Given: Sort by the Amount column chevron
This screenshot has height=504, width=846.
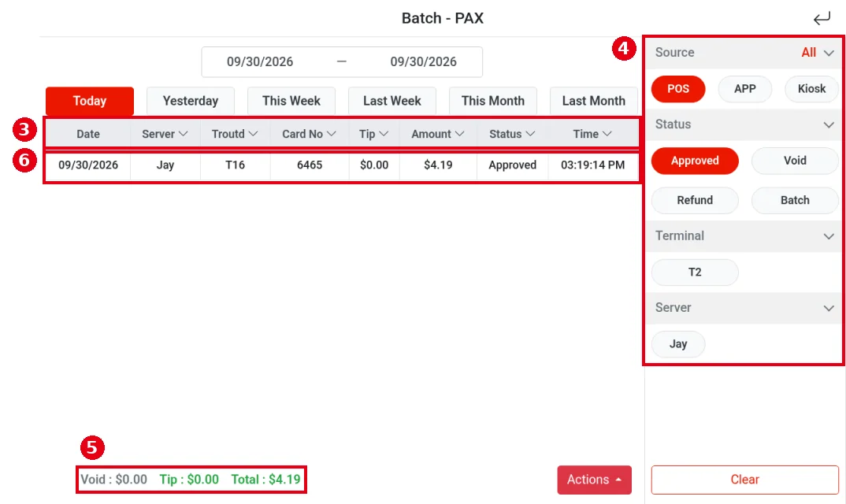Looking at the screenshot, I should coord(460,134).
